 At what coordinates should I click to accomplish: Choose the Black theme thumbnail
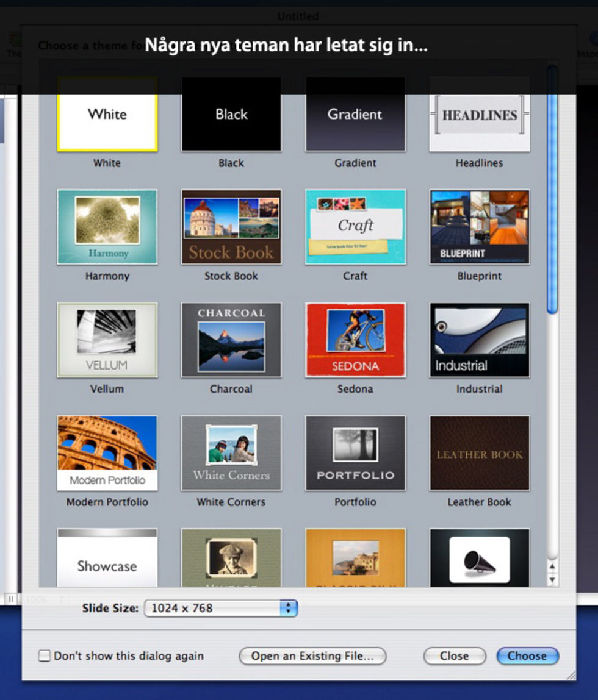pos(231,115)
